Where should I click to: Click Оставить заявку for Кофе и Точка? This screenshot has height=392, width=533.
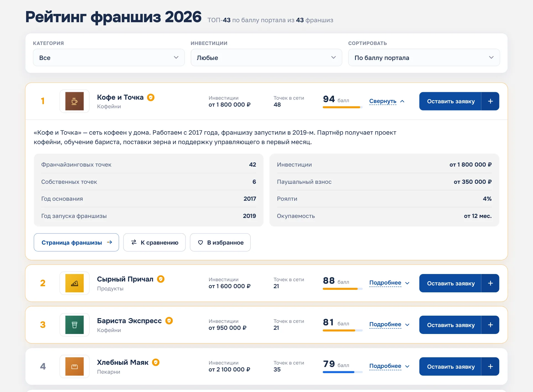(x=450, y=101)
